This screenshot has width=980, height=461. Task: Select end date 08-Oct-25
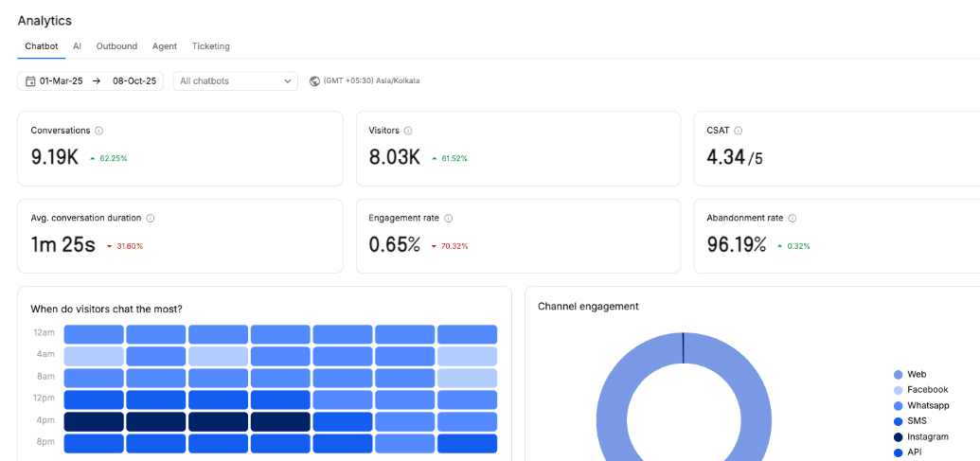[134, 81]
